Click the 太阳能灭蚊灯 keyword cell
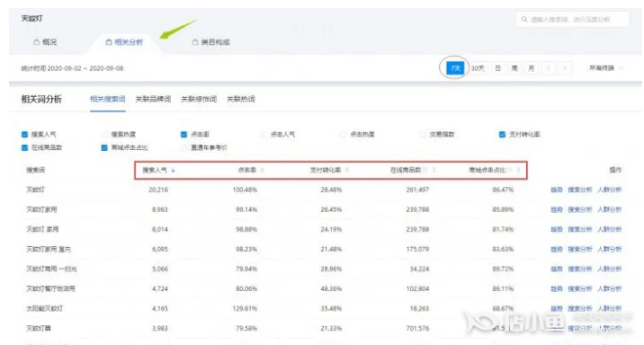644x345 pixels. [x=45, y=308]
